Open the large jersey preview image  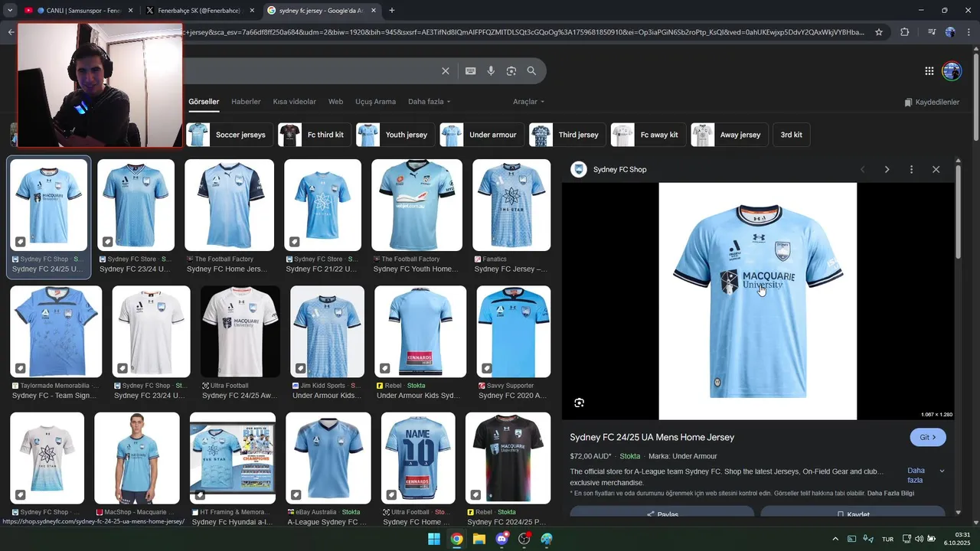tap(758, 302)
